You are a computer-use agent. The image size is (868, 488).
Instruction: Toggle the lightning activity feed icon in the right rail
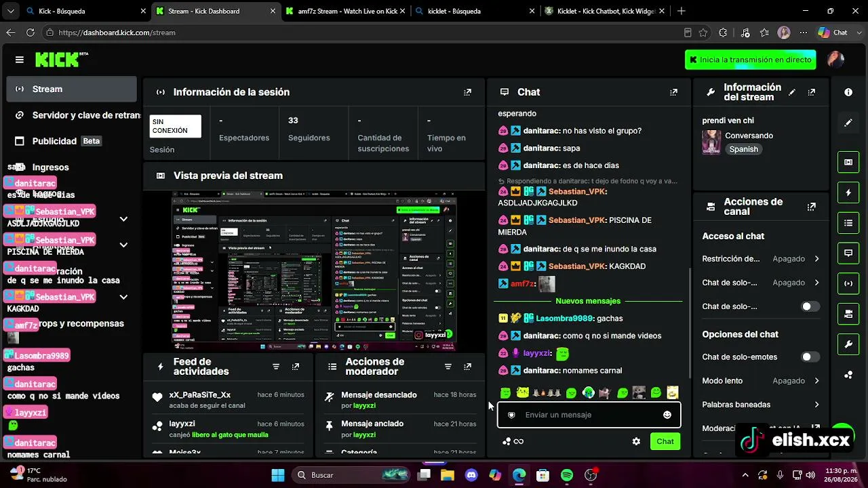(848, 192)
